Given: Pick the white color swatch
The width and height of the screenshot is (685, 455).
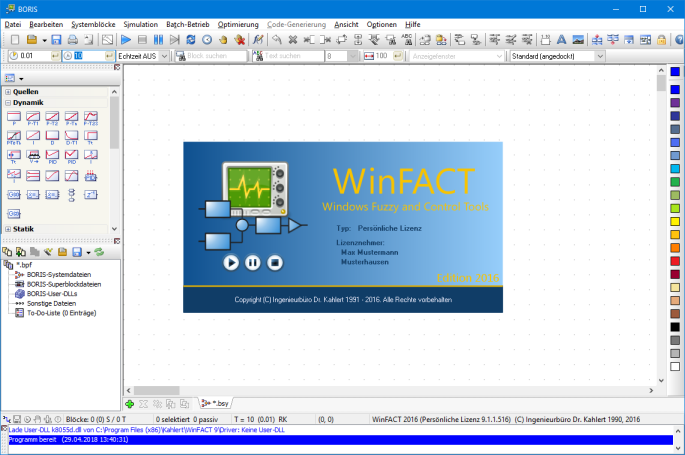Looking at the screenshot, I should (x=675, y=367).
